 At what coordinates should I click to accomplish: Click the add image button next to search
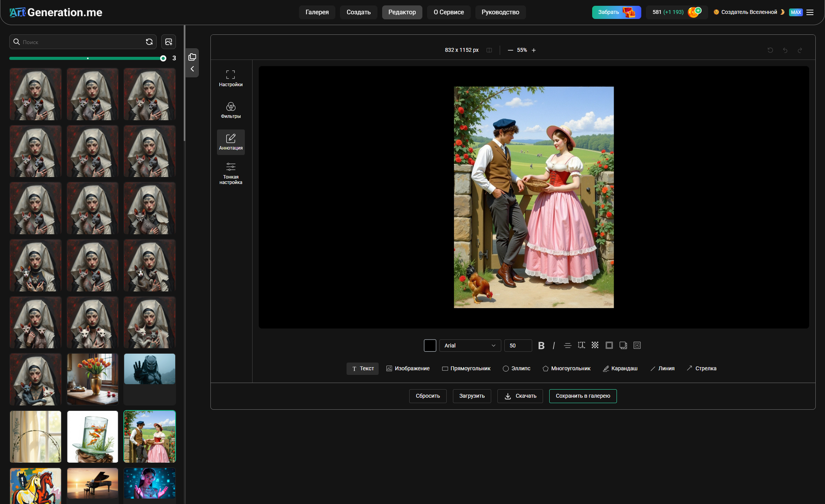168,42
